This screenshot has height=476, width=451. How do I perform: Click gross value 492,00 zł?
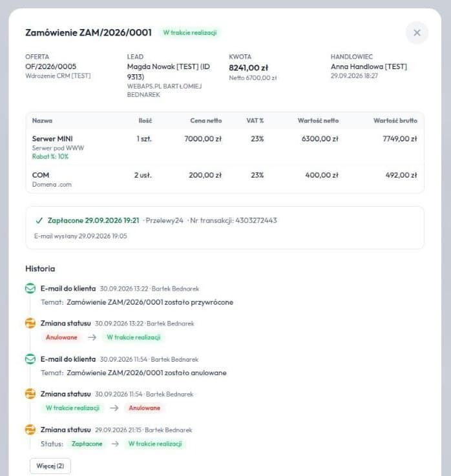tap(401, 175)
